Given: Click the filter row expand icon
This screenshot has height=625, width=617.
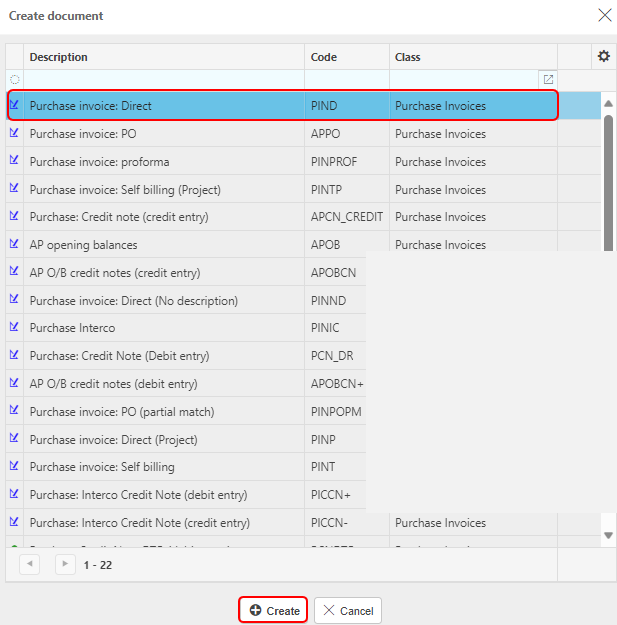Looking at the screenshot, I should click(548, 79).
